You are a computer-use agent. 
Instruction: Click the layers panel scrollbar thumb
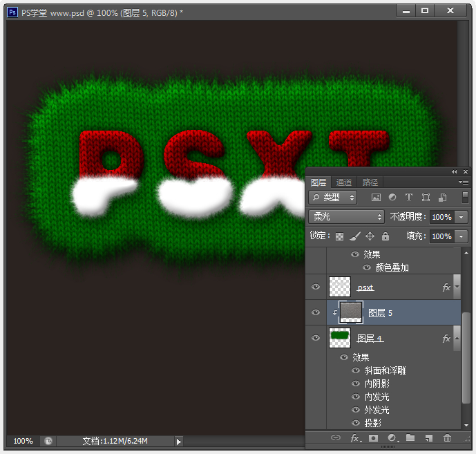coord(466,358)
